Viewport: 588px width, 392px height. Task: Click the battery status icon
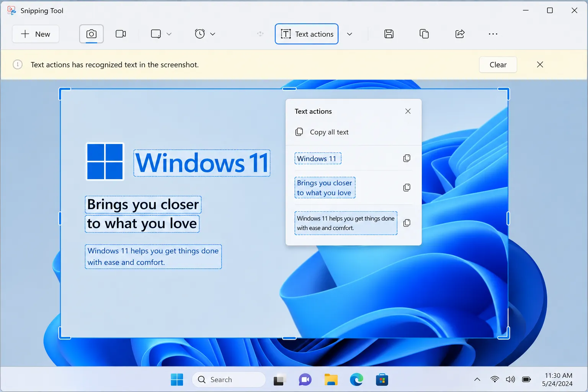click(x=527, y=380)
